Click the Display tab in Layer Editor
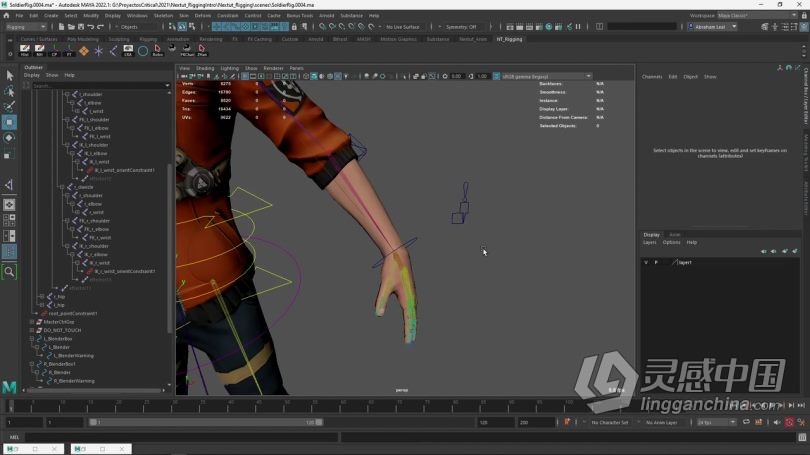This screenshot has width=810, height=455. [651, 234]
